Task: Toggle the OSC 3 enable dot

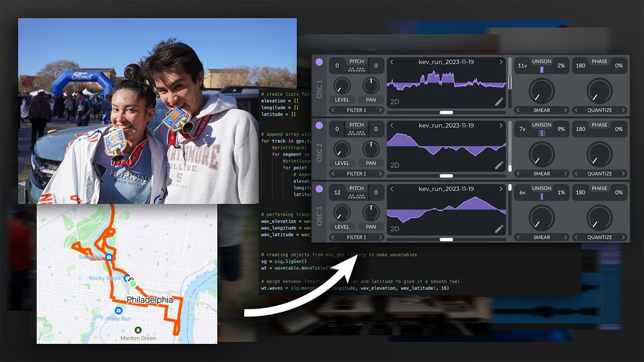Action: click(x=319, y=190)
